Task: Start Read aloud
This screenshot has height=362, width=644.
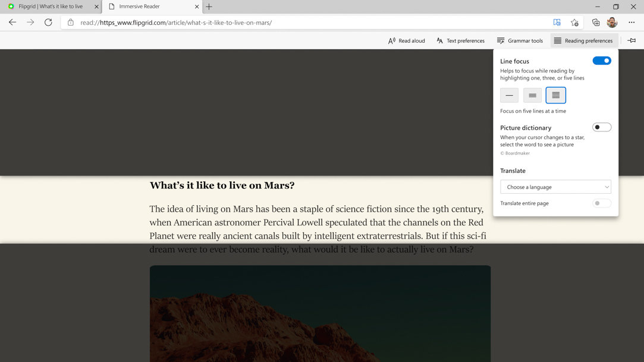Action: click(x=407, y=40)
